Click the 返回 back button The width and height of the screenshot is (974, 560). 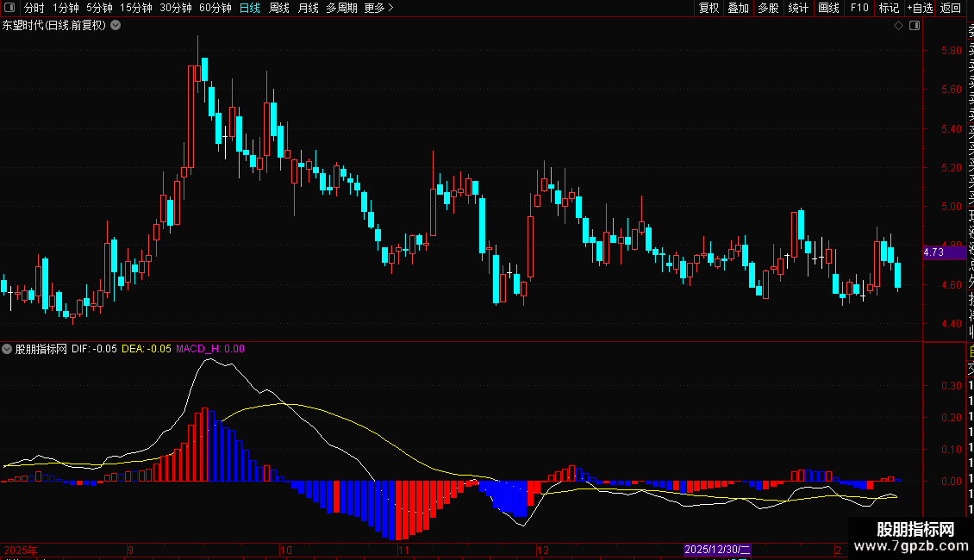coord(951,8)
